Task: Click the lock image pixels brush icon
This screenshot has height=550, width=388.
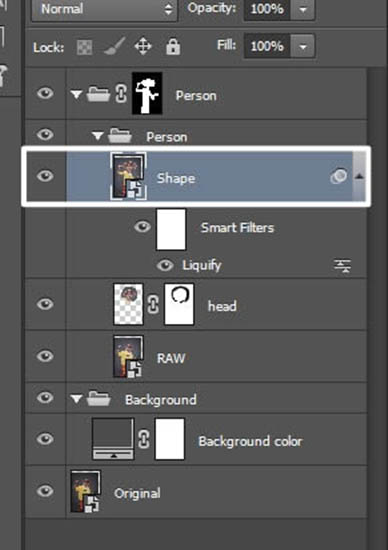Action: coord(114,47)
